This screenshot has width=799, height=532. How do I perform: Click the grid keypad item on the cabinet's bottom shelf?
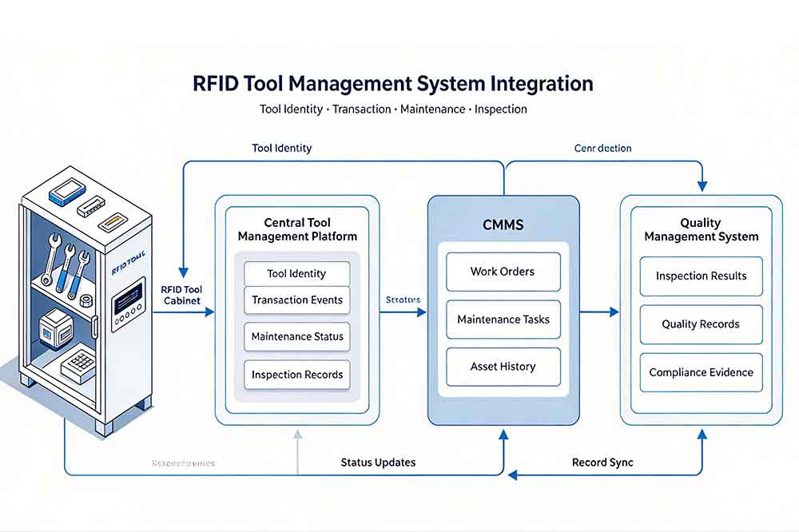78,363
